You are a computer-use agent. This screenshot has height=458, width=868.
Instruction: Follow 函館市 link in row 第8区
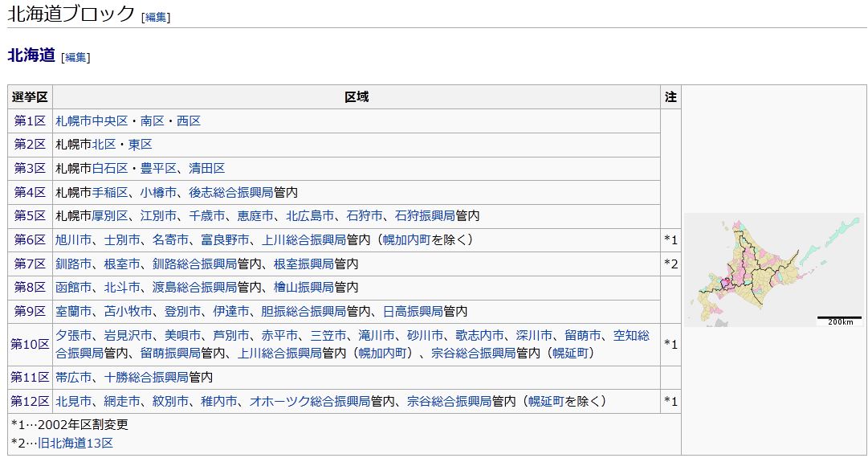click(74, 287)
